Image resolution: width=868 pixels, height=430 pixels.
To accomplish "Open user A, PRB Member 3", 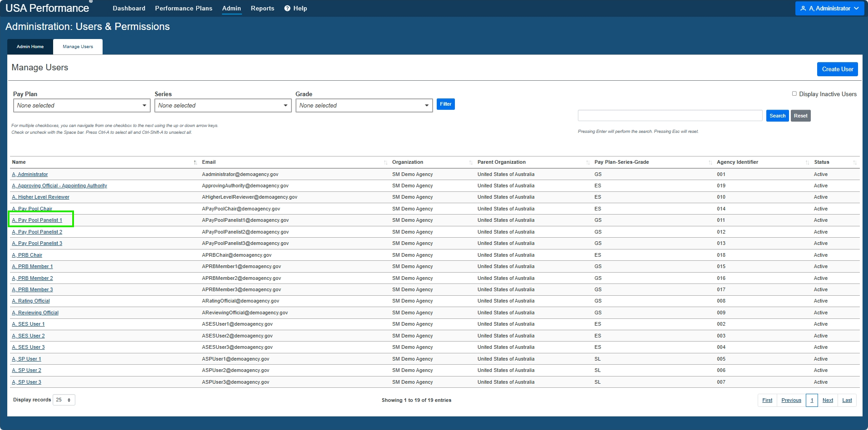I will coord(33,289).
